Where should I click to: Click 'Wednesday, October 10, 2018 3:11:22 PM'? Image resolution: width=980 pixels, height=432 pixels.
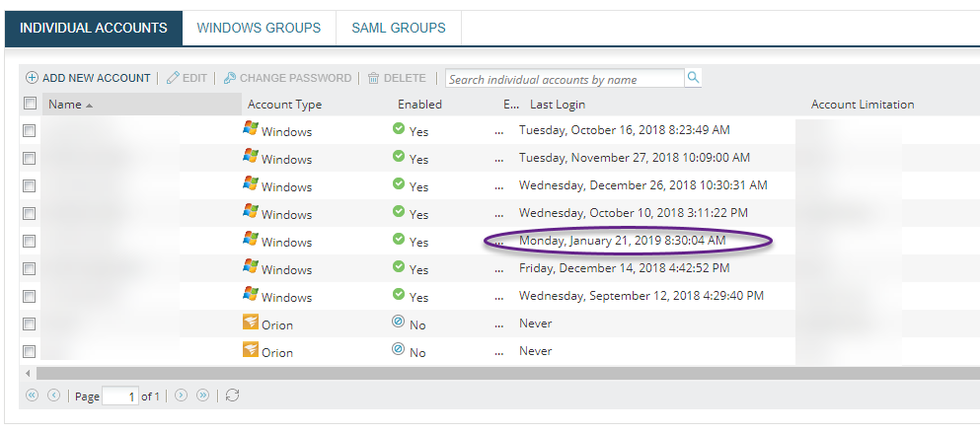tap(634, 212)
